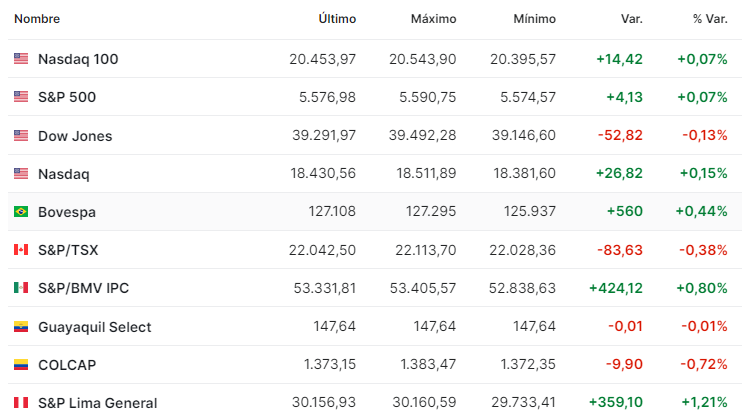Open the Nasdaq 100 index link
The height and width of the screenshot is (418, 742).
(78, 59)
